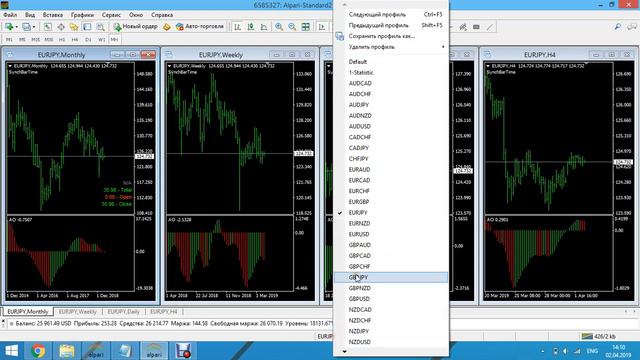The image size is (640, 360).
Task: Open the chat messages icon
Action: pyautogui.click(x=631, y=27)
